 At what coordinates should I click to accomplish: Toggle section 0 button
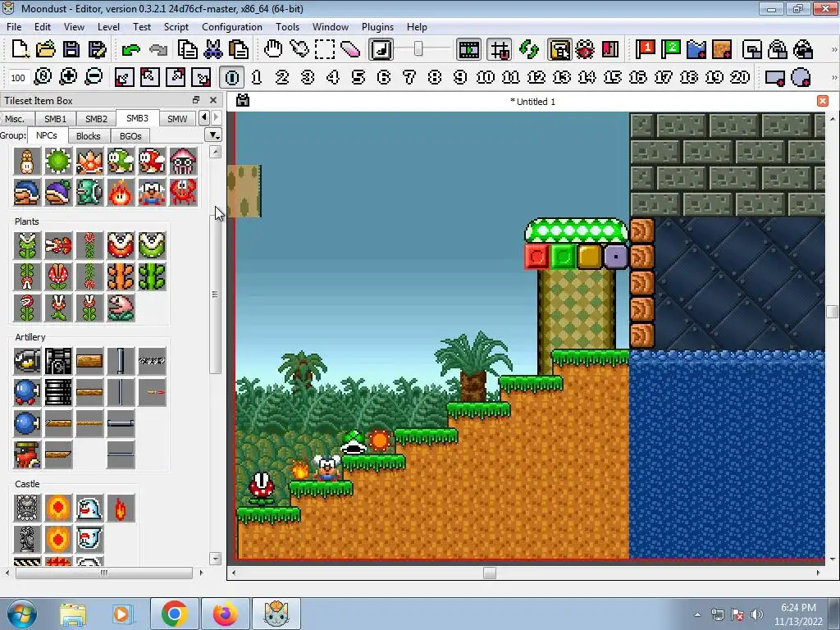tap(231, 78)
